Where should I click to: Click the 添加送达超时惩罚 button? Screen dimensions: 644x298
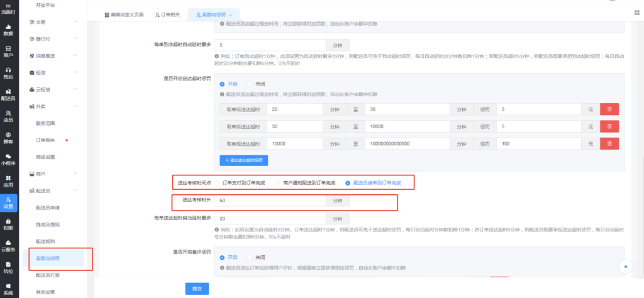coord(244,160)
